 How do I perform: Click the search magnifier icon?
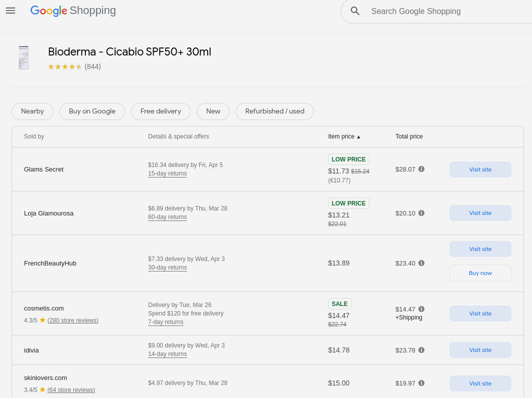pyautogui.click(x=355, y=11)
